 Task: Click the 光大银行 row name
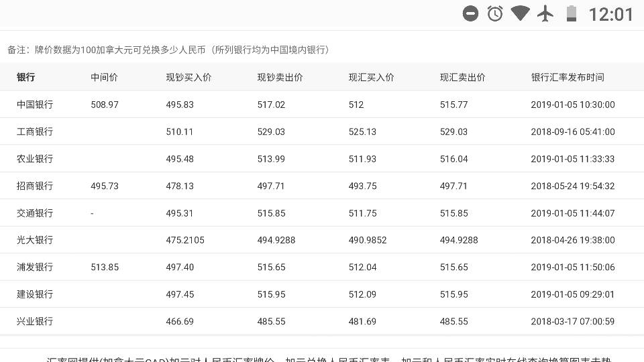(35, 240)
